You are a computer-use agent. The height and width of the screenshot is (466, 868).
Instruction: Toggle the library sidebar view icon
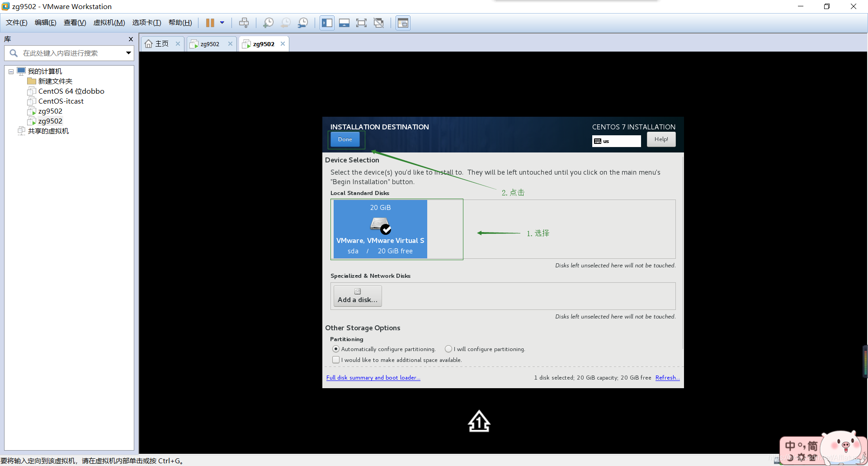[327, 23]
